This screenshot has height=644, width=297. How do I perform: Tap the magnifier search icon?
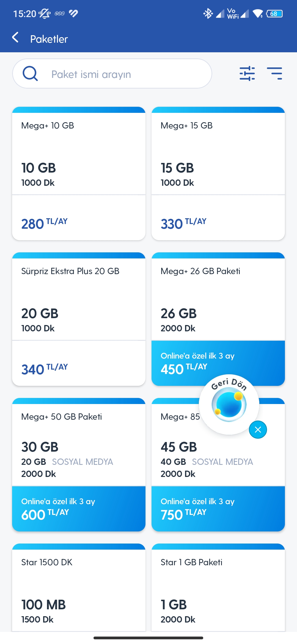click(x=30, y=73)
